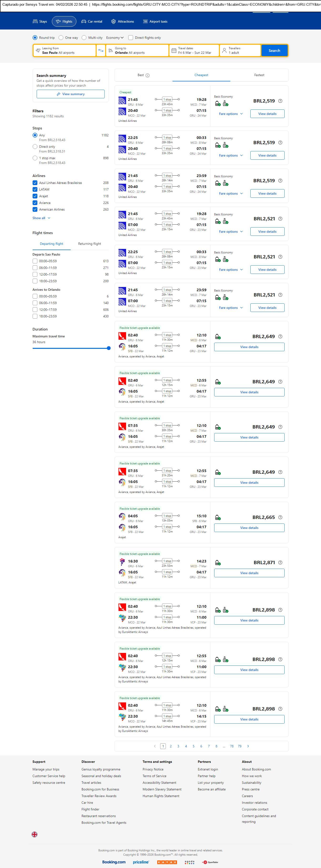Click the View summary button
Image resolution: width=321 pixels, height=868 pixels.
70,94
